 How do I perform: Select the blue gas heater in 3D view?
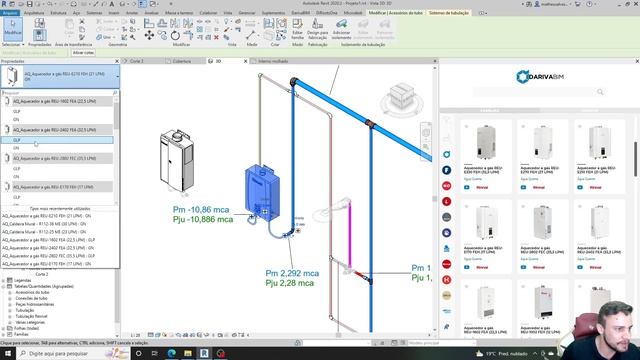[x=262, y=192]
